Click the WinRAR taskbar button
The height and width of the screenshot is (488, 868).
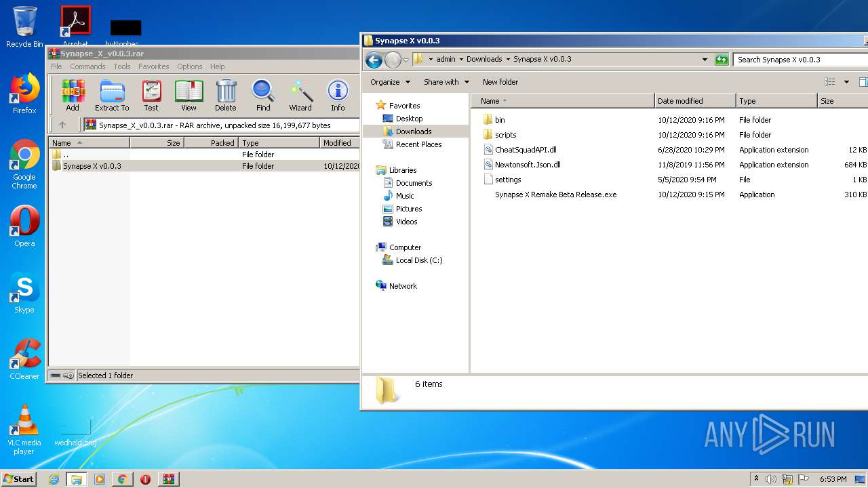[168, 479]
